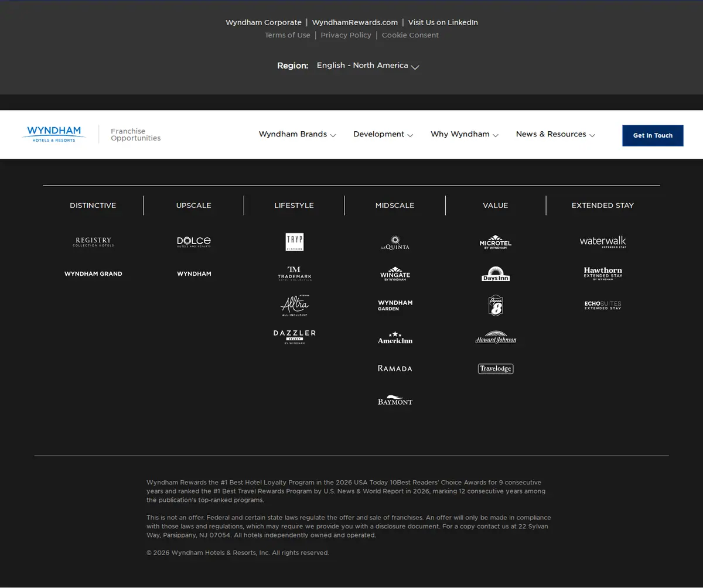The image size is (703, 588).
Task: View the Privacy Policy link
Action: [346, 35]
